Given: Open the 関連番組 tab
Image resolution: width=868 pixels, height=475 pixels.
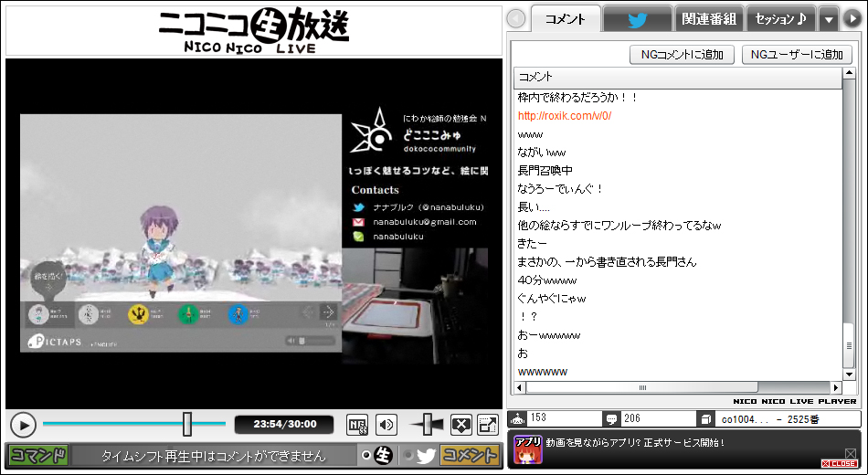Looking at the screenshot, I should 709,19.
